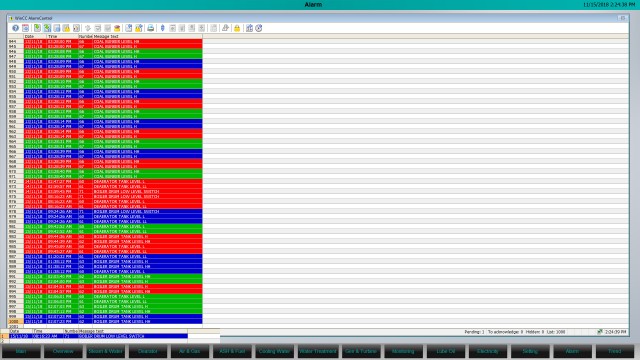Screen dimensions: 640x360
Task: Go to the Steam & Water screen
Action: coord(105,351)
